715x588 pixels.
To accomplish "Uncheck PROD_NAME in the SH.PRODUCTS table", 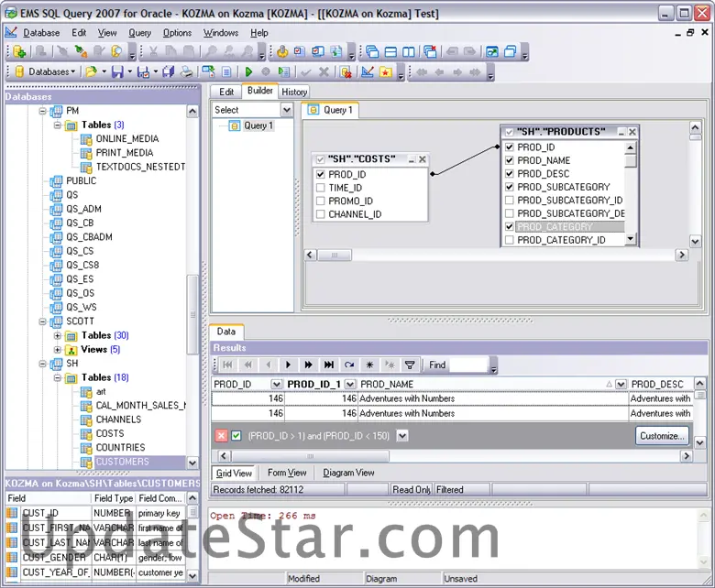I will coord(510,160).
